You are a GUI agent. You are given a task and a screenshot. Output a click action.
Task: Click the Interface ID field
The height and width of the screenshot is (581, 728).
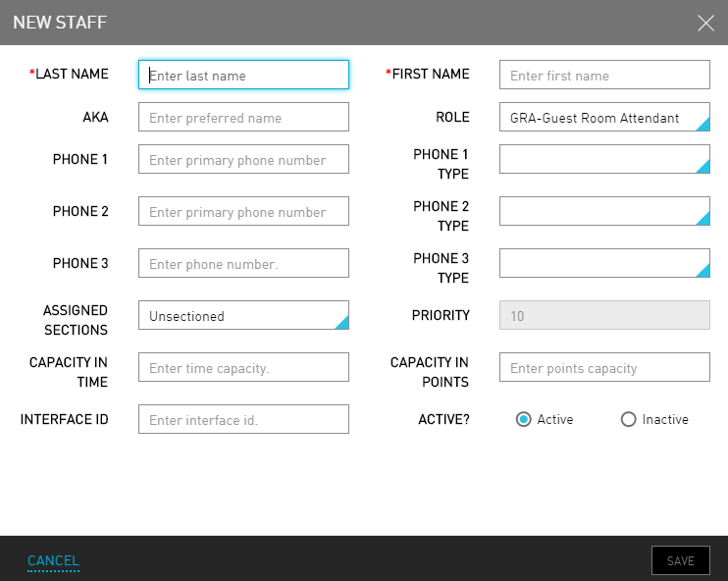coord(243,419)
